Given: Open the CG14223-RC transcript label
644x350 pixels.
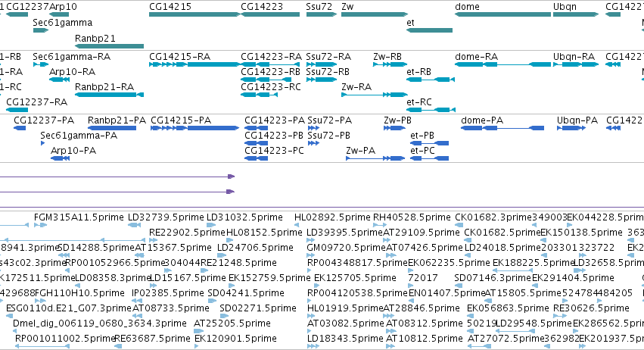Looking at the screenshot, I should (x=271, y=87).
